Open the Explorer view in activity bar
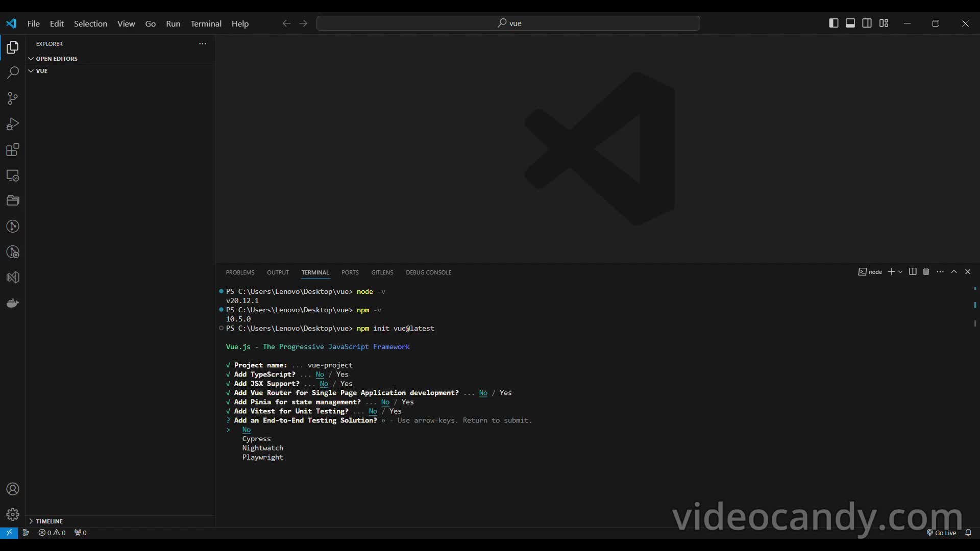This screenshot has width=980, height=551. click(13, 47)
